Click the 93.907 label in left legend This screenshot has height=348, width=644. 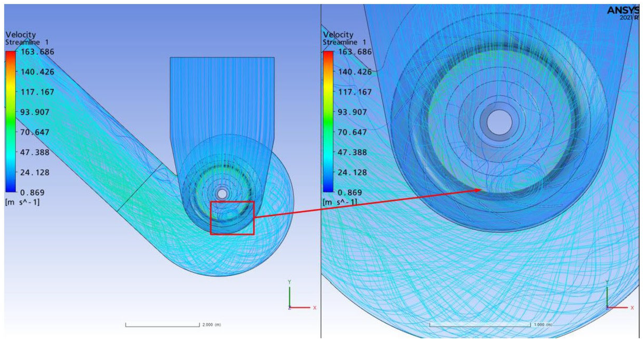[35, 112]
